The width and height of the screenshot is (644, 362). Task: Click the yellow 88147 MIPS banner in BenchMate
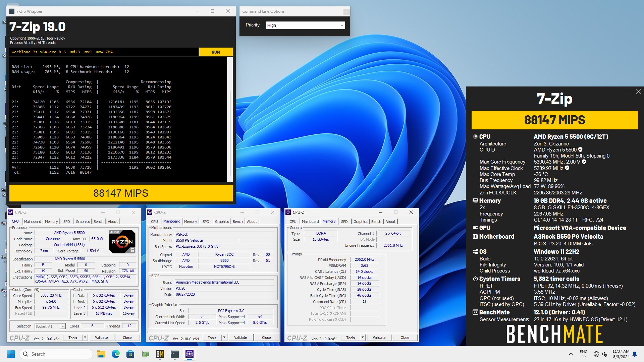pyautogui.click(x=555, y=120)
